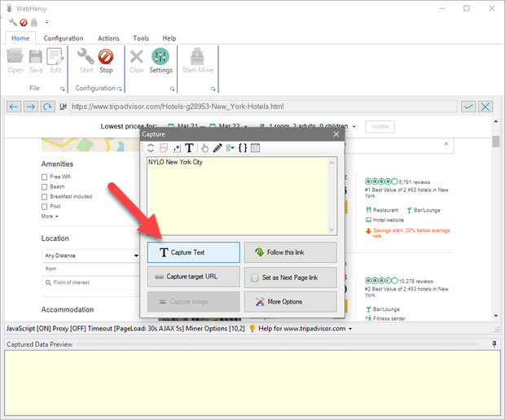Screen dimensions: 505x420
Task: Click the Stop icon in the ribbon
Action: (x=106, y=59)
